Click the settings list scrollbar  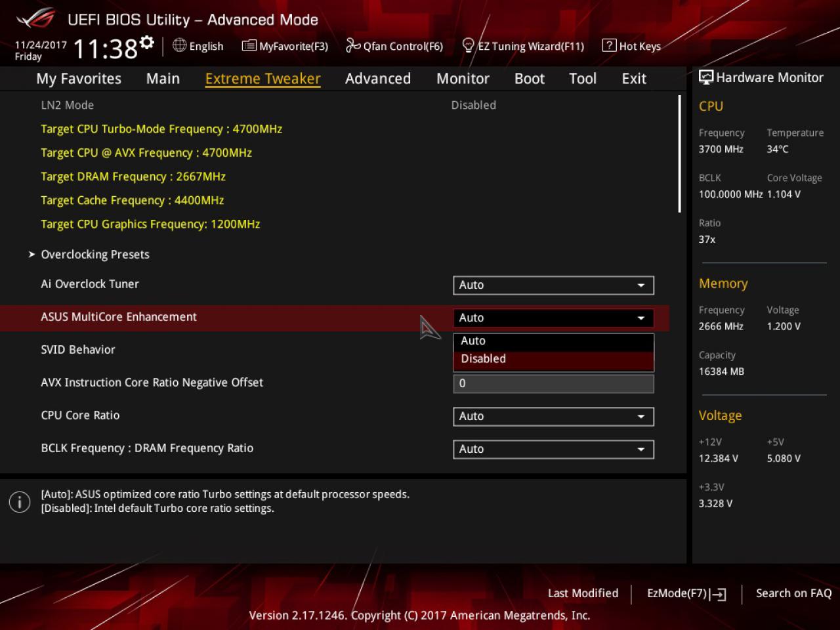[679, 154]
